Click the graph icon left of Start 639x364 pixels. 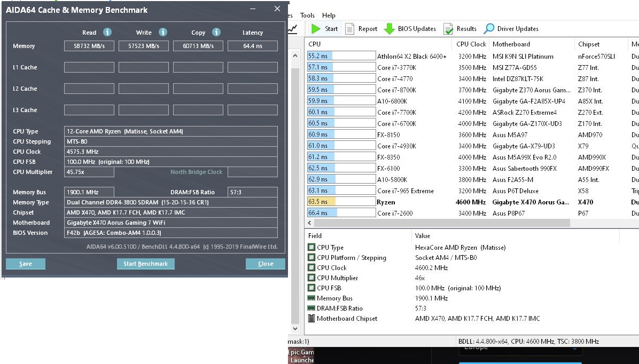click(x=293, y=28)
